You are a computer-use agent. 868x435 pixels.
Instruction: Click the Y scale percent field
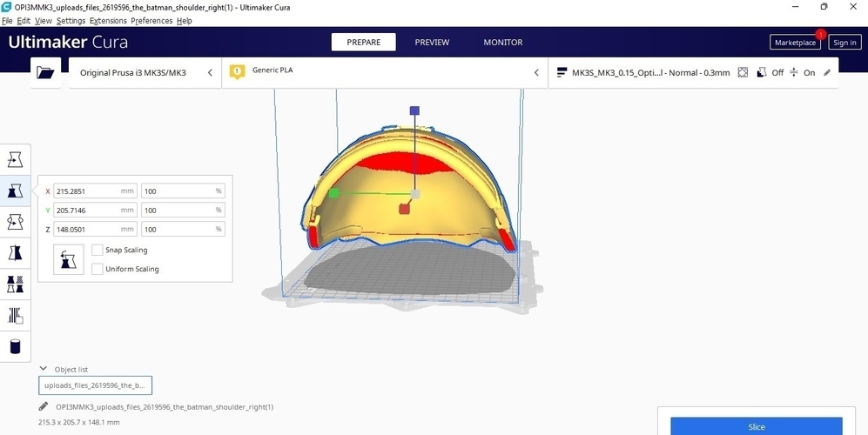coord(183,211)
